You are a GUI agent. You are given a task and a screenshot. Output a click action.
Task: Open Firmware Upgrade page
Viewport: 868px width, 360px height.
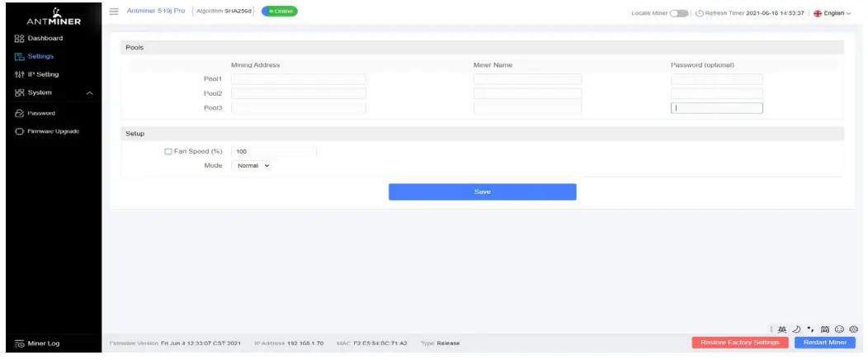pyautogui.click(x=54, y=132)
